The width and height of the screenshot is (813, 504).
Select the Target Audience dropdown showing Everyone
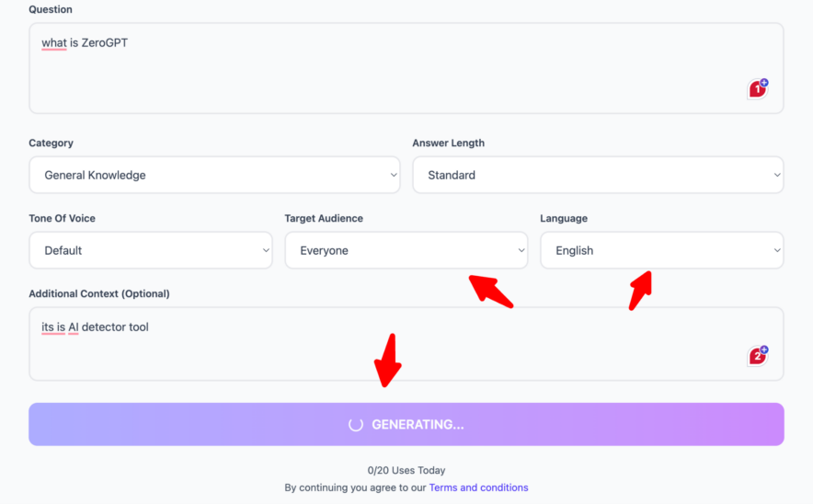point(406,250)
